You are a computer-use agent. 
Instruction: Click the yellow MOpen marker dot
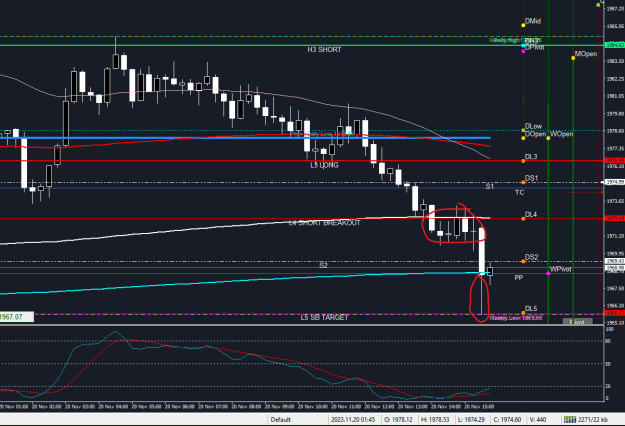pyautogui.click(x=573, y=58)
